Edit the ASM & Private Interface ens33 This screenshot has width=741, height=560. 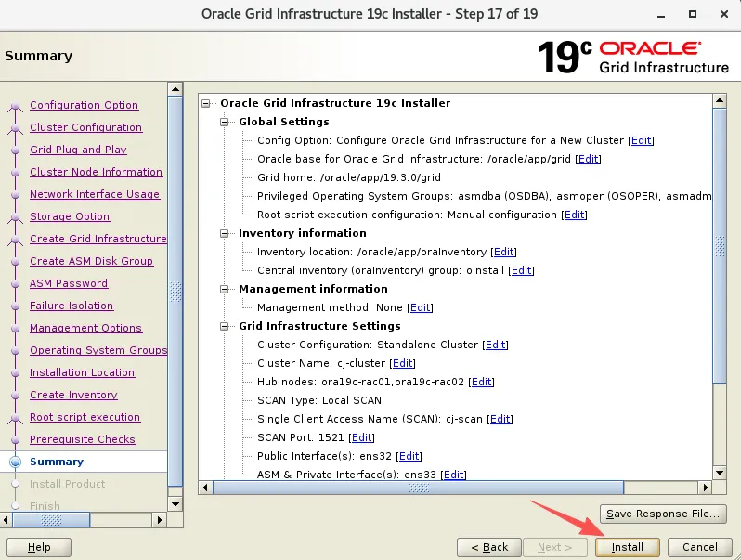point(454,475)
